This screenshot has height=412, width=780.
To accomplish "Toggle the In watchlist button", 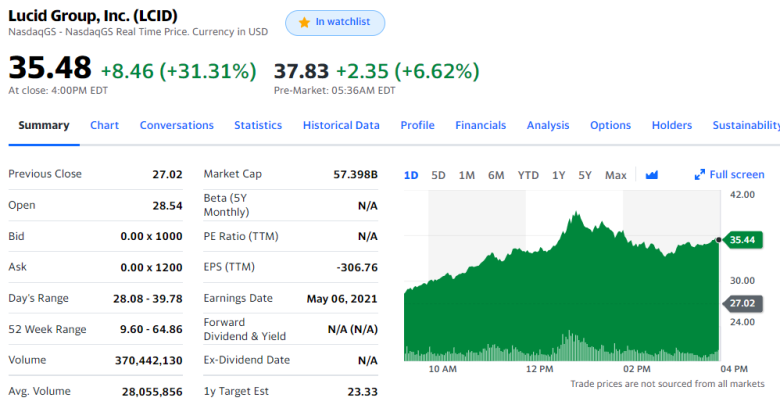I will tap(335, 23).
